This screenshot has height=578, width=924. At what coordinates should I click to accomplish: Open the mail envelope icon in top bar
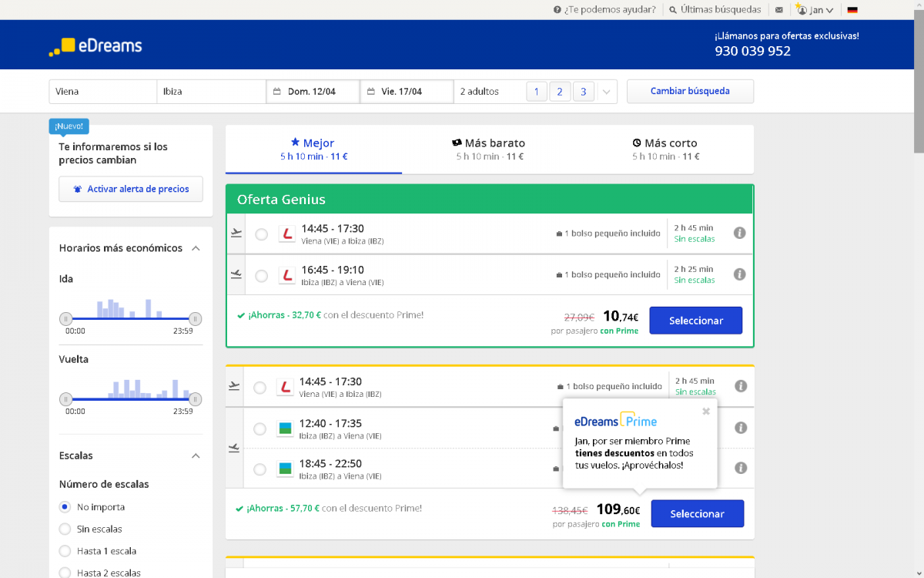coord(779,10)
